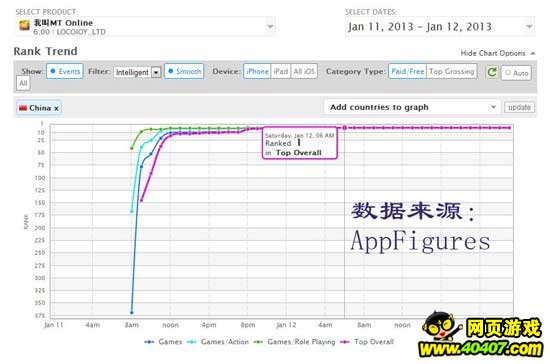Toggle the Games/Action legend marker
The height and width of the screenshot is (364, 550).
[192, 342]
